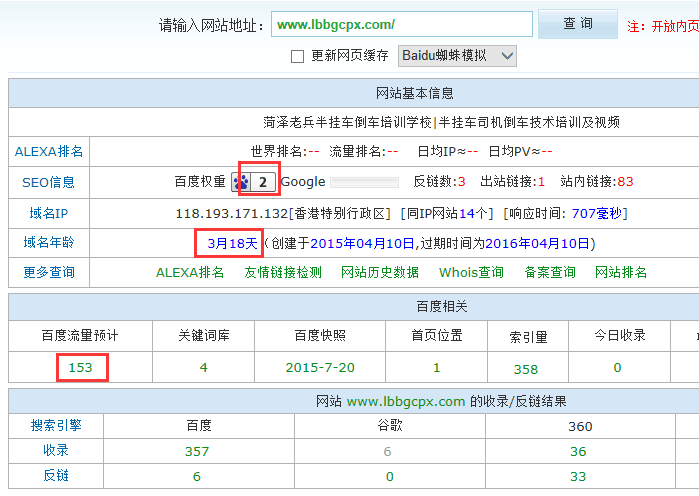Click the Baidu indexed count 357

pyautogui.click(x=197, y=451)
